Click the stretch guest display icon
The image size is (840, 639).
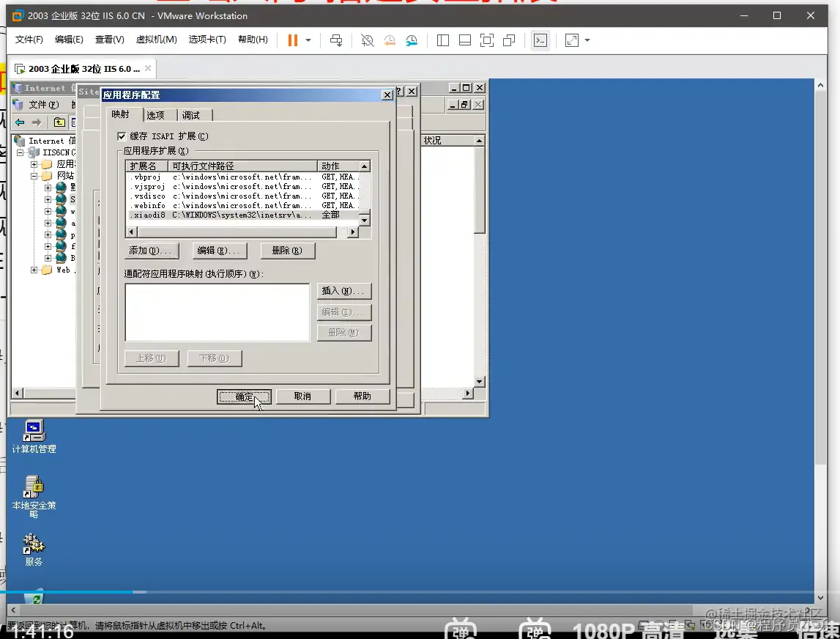click(572, 40)
